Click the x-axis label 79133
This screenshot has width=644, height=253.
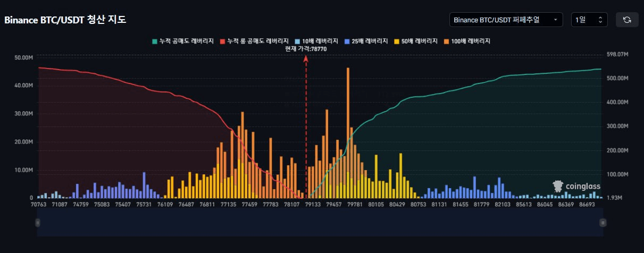[x=312, y=204]
